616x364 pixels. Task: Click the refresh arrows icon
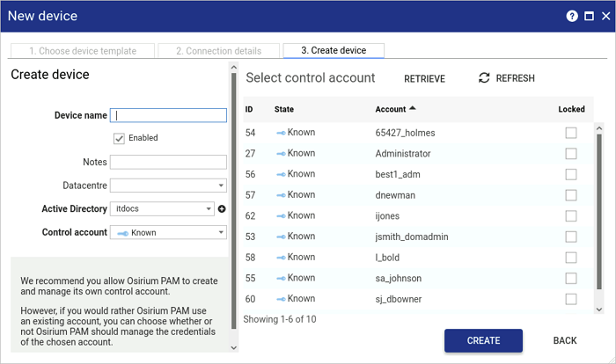coord(484,78)
